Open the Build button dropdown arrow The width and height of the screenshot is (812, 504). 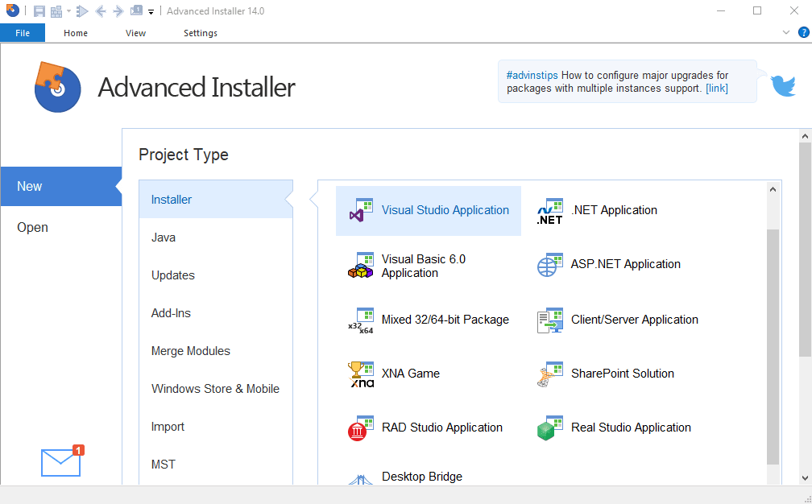pos(69,10)
